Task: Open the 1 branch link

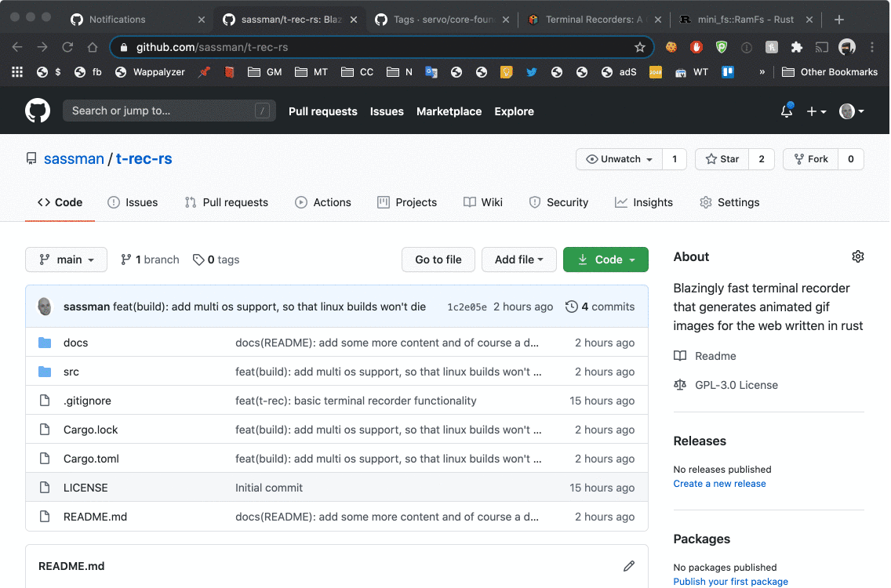Action: click(x=150, y=260)
